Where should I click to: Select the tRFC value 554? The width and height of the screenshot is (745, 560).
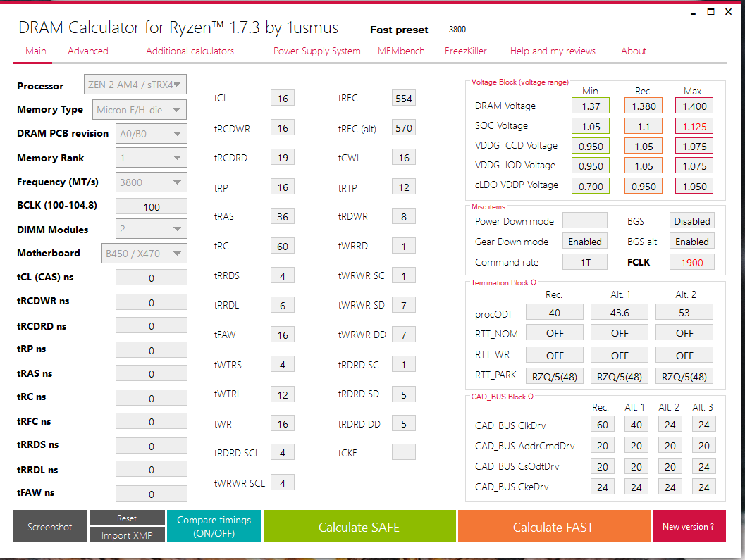click(404, 99)
